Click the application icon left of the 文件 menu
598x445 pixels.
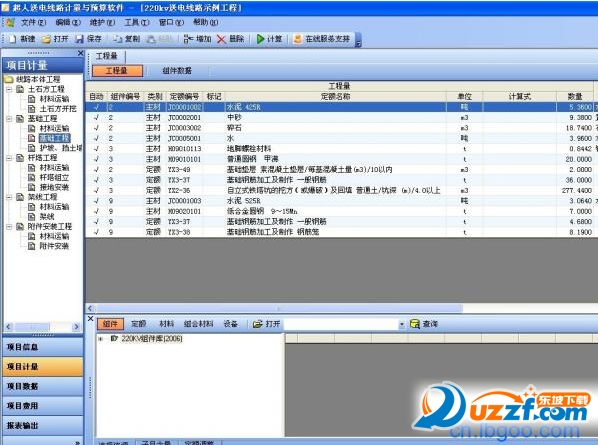(x=10, y=22)
